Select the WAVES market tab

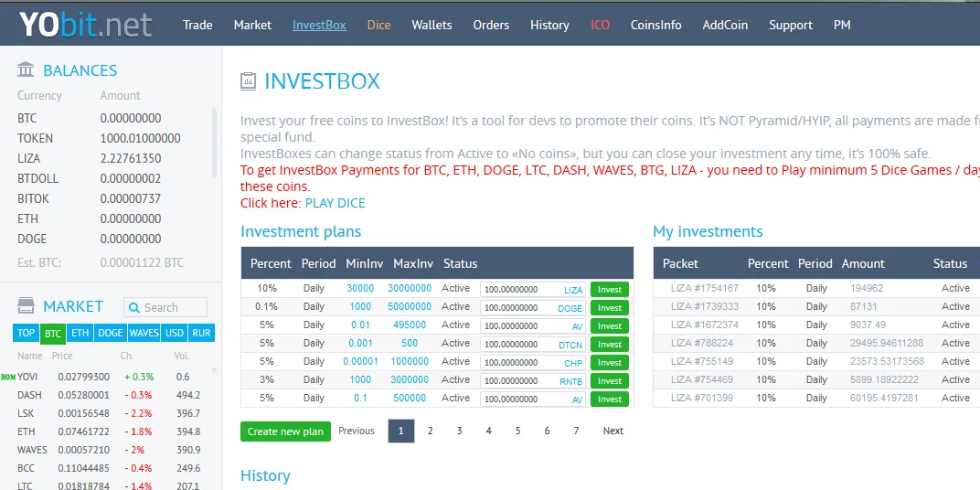(x=144, y=333)
